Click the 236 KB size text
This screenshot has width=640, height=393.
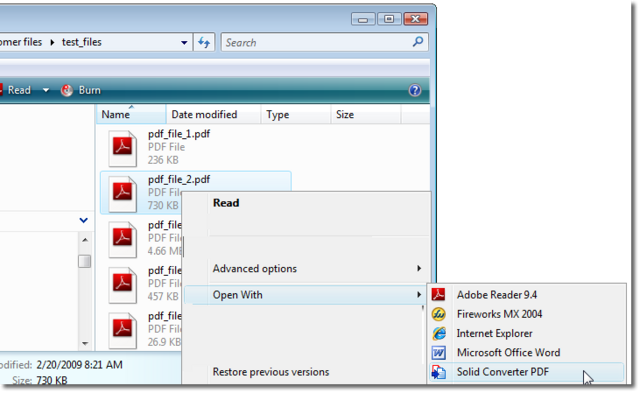coord(163,160)
